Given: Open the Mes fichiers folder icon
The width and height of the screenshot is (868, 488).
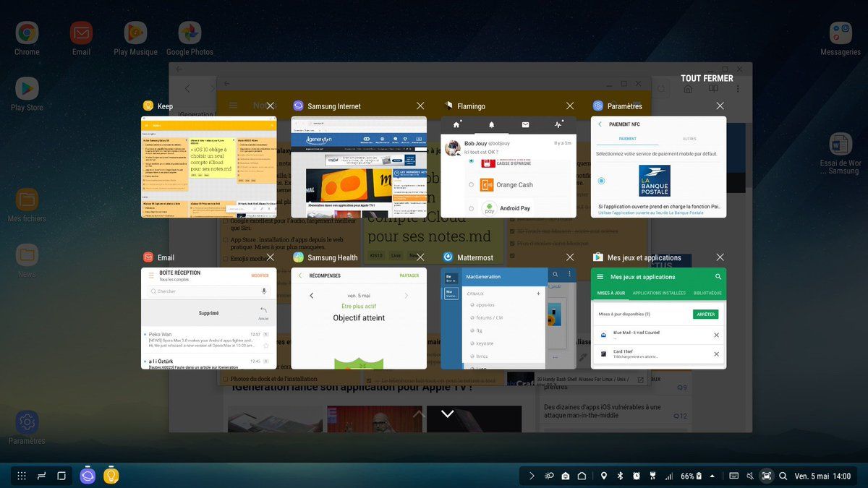Looking at the screenshot, I should click(27, 200).
